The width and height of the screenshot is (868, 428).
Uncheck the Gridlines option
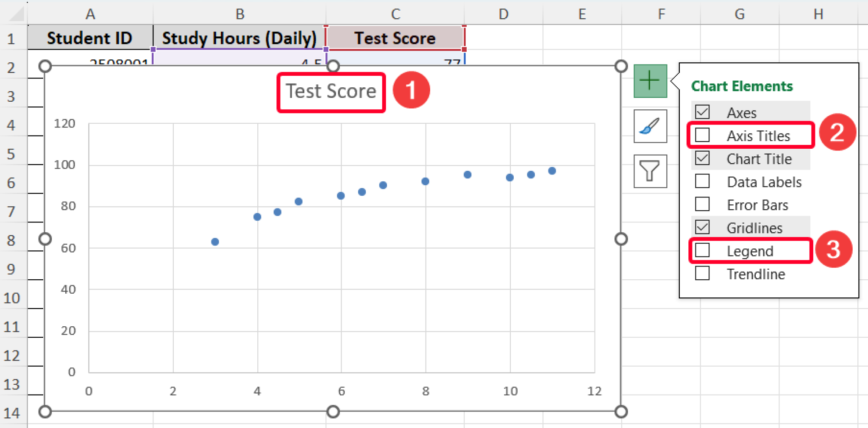coord(702,228)
